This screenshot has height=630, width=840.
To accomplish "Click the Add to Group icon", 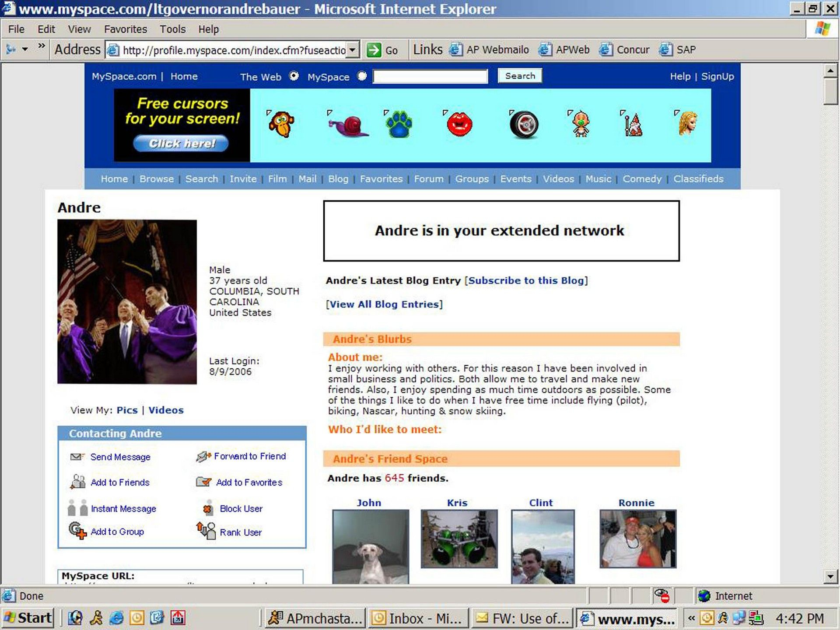I will click(x=77, y=531).
